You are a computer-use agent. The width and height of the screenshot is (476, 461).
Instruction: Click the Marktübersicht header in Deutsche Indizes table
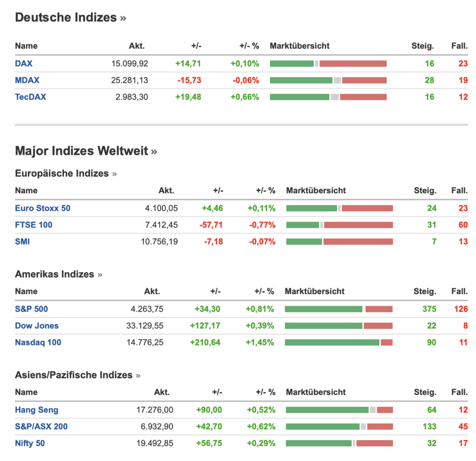point(299,46)
